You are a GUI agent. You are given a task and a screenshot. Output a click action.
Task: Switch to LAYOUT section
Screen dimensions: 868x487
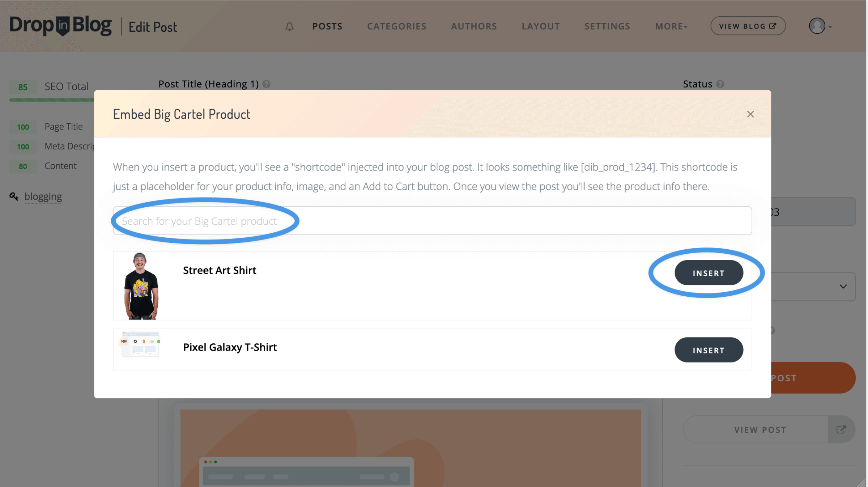coord(541,26)
